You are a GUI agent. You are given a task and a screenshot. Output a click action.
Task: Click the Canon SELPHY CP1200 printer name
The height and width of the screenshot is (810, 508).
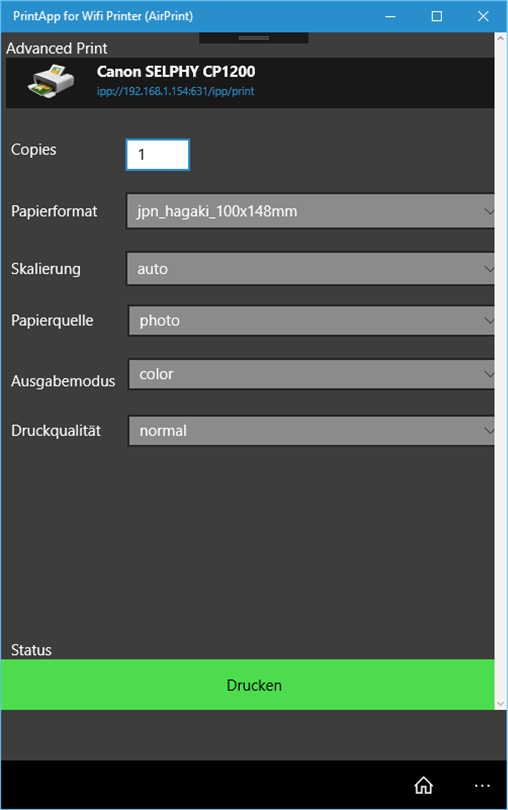pos(176,71)
